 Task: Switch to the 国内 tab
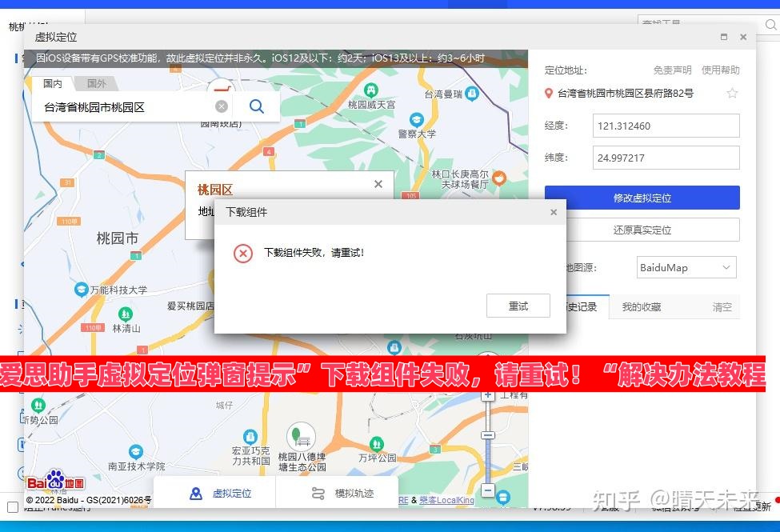[53, 84]
